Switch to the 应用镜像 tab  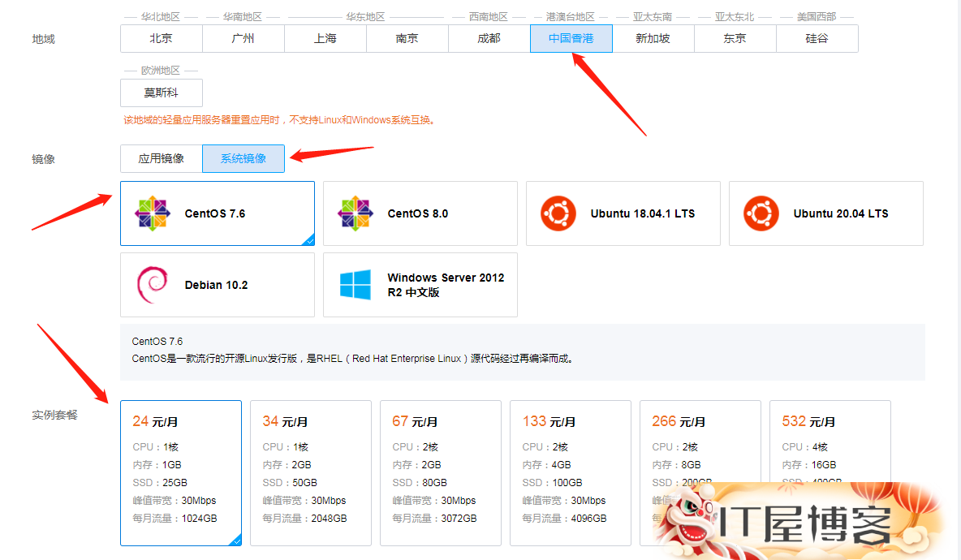(x=162, y=159)
